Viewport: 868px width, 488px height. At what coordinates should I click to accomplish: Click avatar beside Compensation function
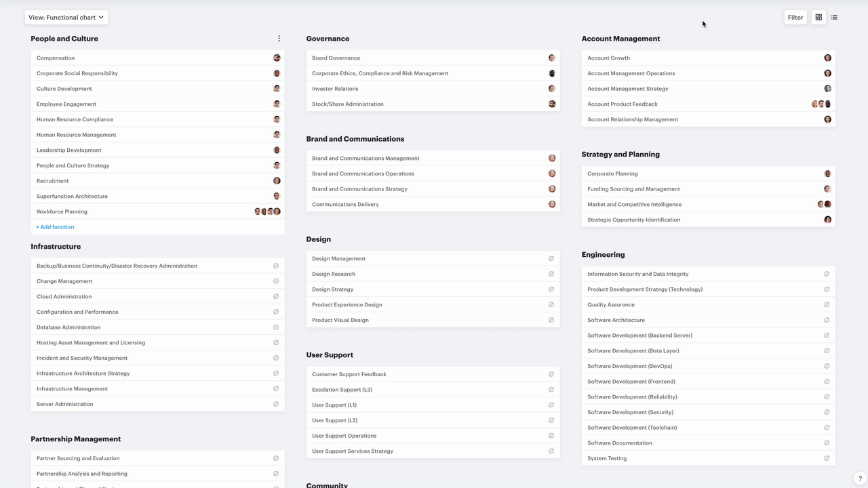point(277,58)
